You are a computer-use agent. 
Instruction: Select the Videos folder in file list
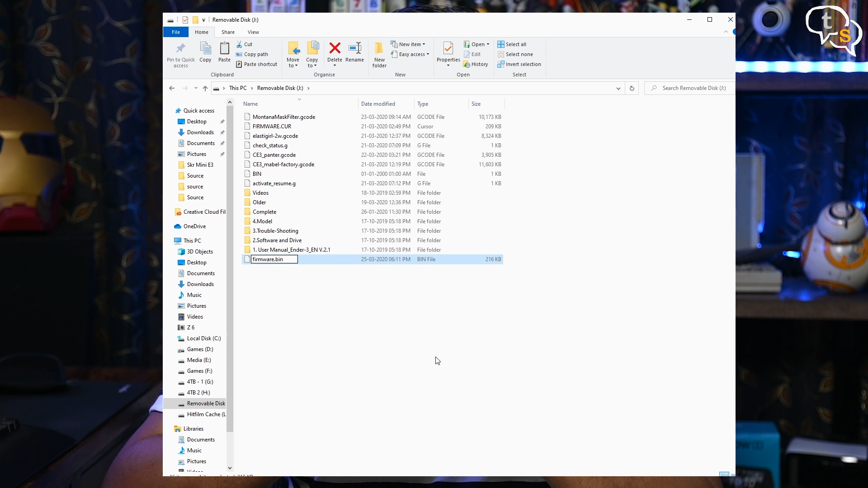(x=260, y=193)
